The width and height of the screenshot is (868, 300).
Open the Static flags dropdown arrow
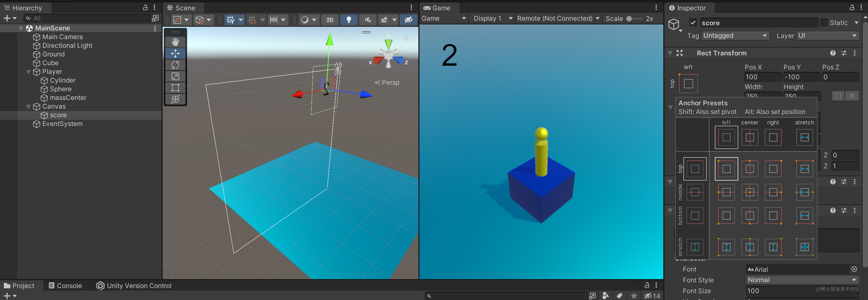click(x=856, y=23)
